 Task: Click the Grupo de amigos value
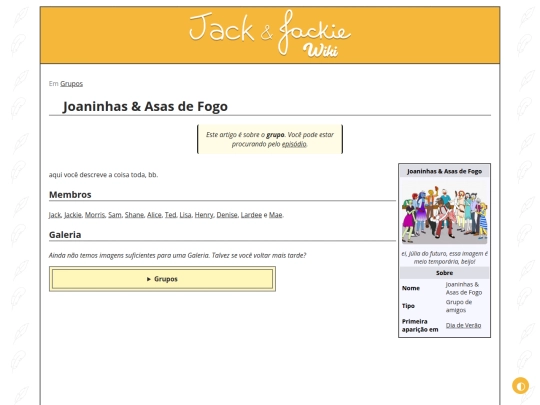459,306
